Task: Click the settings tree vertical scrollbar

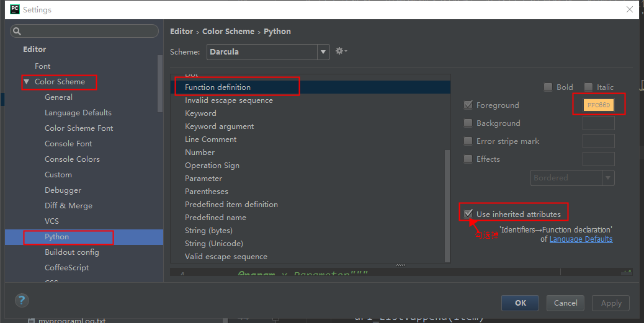Action: (x=160, y=84)
